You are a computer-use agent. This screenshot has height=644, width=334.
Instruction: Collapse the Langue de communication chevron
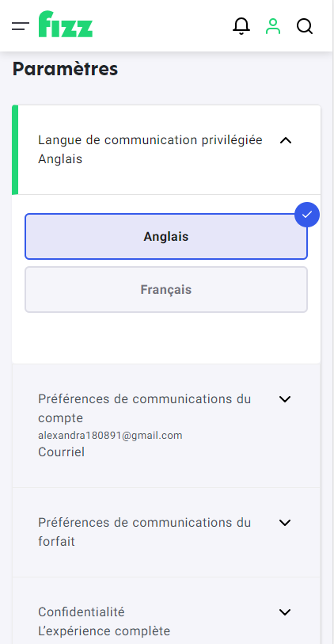[x=285, y=140]
